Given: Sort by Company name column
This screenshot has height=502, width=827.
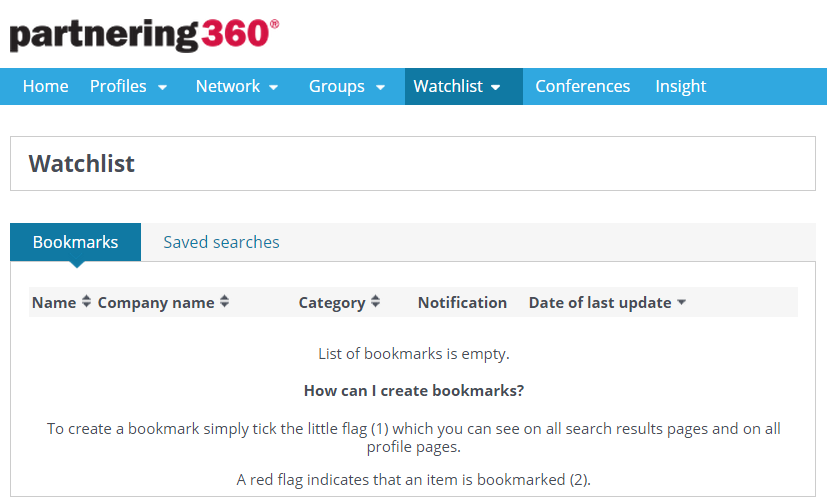Looking at the screenshot, I should pos(156,303).
